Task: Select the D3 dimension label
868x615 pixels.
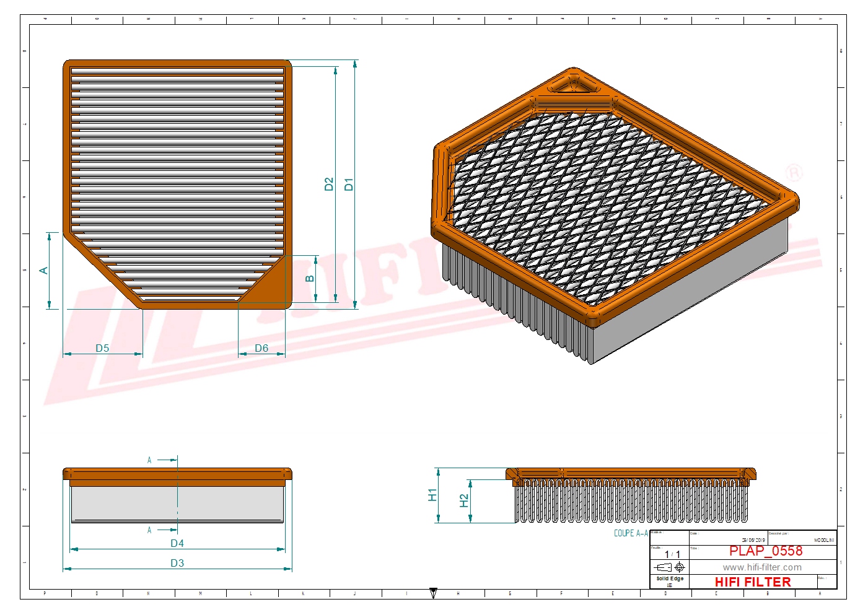Action: pos(177,563)
